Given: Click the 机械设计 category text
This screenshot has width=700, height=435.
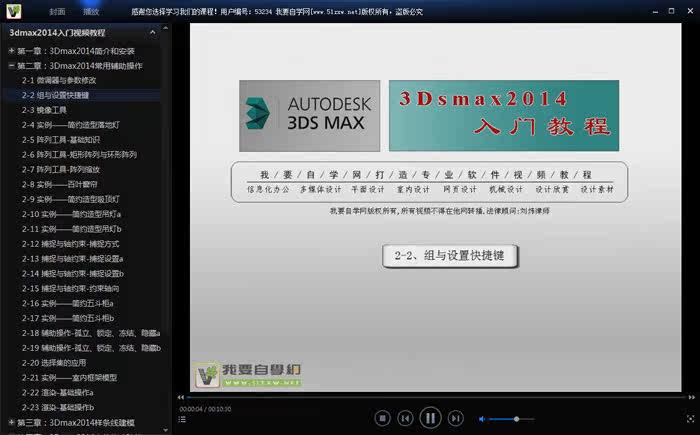Looking at the screenshot, I should click(506, 189).
